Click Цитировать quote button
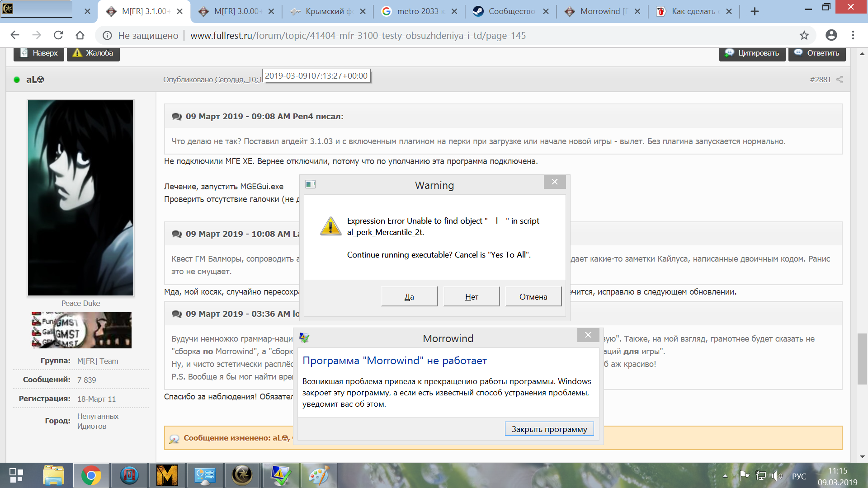 point(752,53)
